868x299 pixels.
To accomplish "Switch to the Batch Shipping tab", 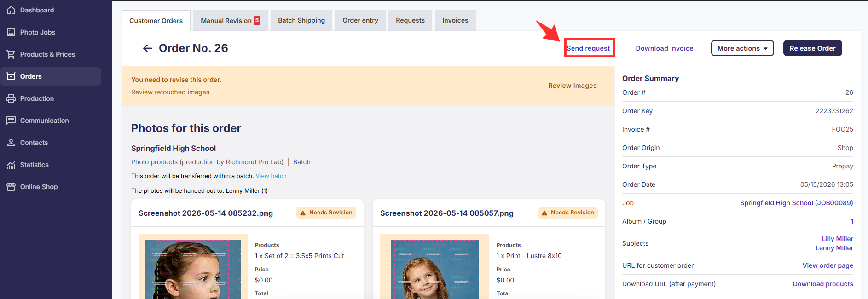I will point(301,21).
